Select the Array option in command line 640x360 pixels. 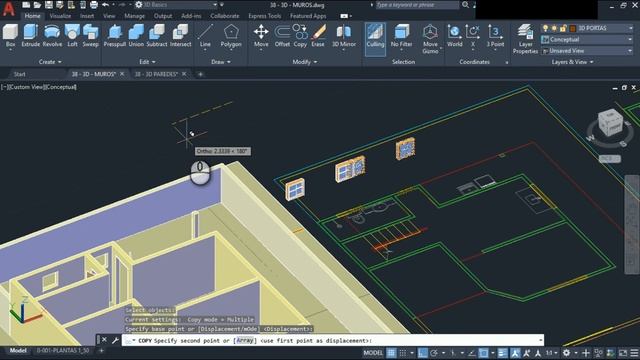click(x=245, y=340)
